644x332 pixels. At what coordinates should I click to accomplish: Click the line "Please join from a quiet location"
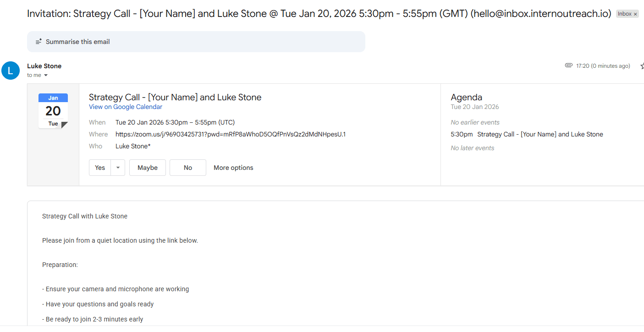[120, 240]
